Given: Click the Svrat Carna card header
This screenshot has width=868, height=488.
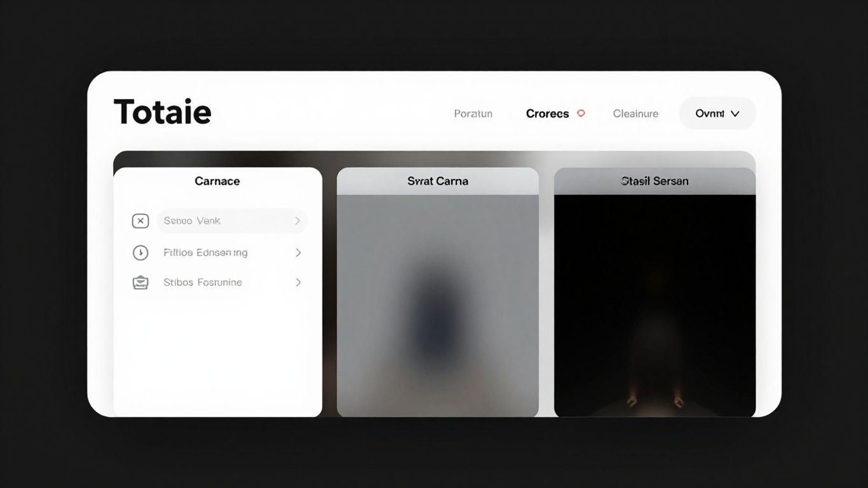Looking at the screenshot, I should [x=437, y=181].
